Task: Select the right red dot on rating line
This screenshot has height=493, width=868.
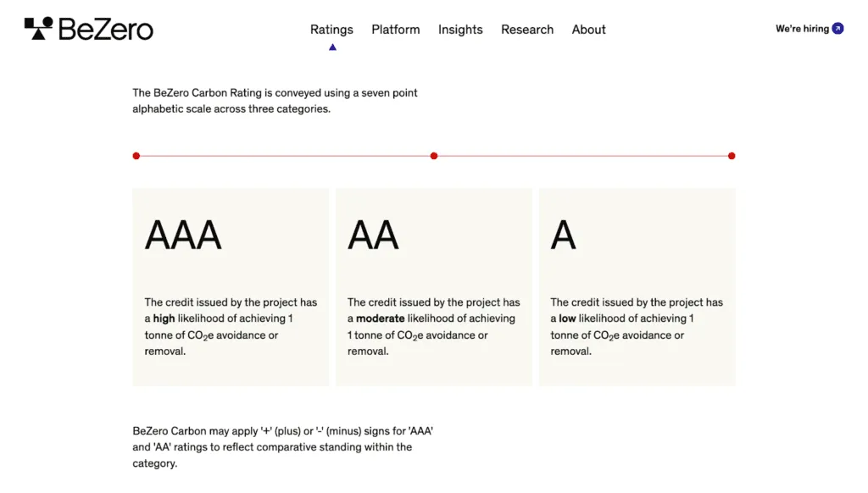Action: pyautogui.click(x=732, y=156)
